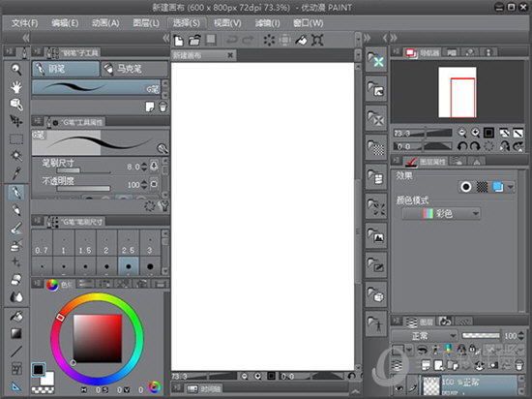This screenshot has height=399, width=532.
Task: Toggle the tone effect dotted button
Action: (x=482, y=187)
